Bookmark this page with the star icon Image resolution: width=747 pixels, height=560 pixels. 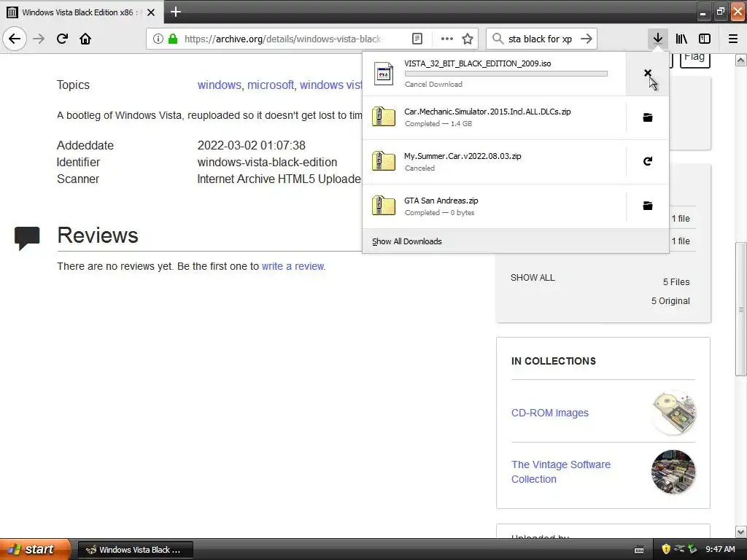(468, 39)
